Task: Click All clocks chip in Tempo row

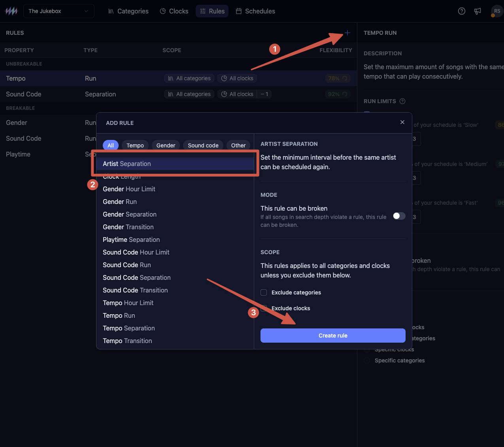Action: coord(237,78)
